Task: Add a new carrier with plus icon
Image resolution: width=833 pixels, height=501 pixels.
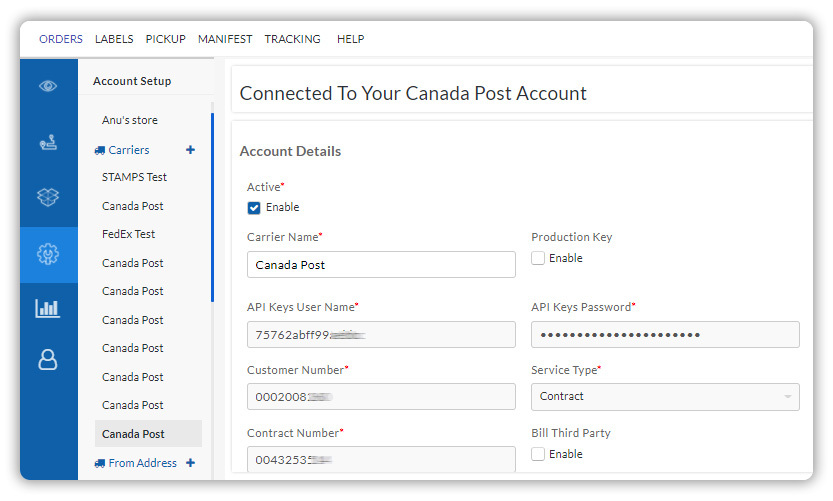Action: 190,150
